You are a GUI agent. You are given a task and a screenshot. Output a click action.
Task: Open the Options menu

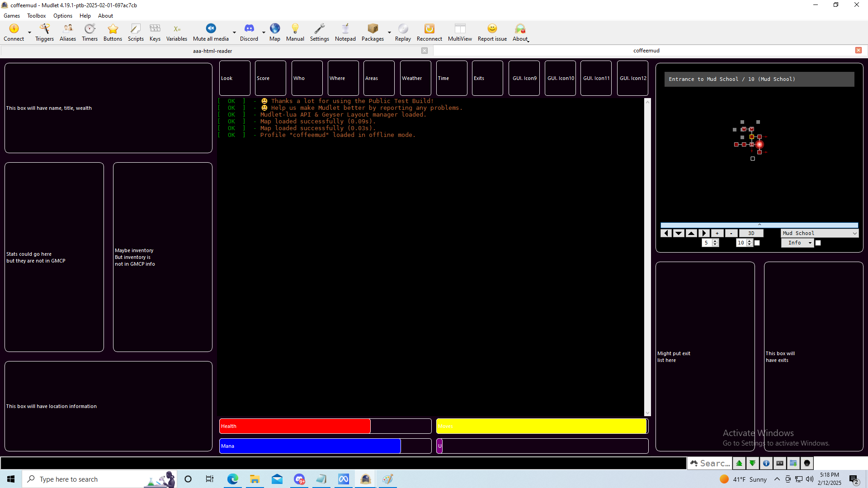coord(62,15)
